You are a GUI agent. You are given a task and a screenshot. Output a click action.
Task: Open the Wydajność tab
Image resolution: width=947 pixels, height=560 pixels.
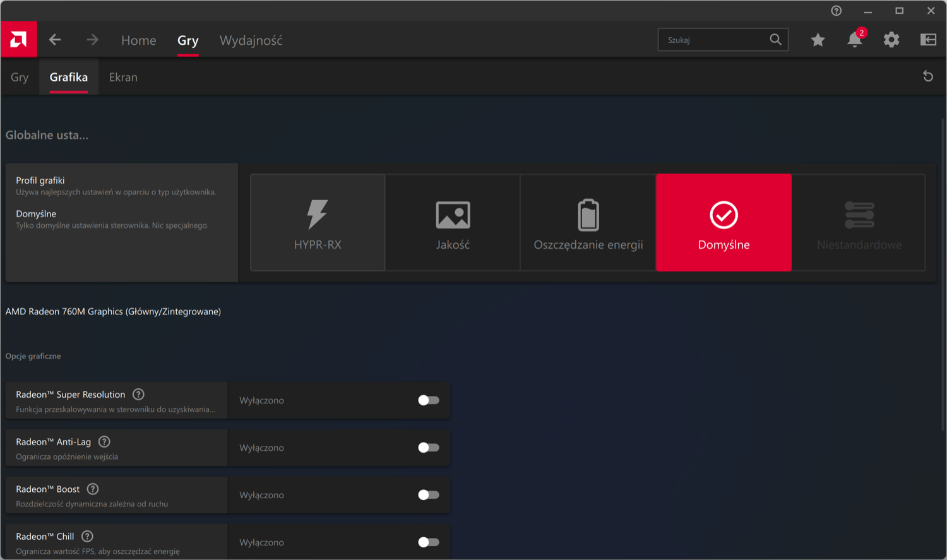pos(251,40)
